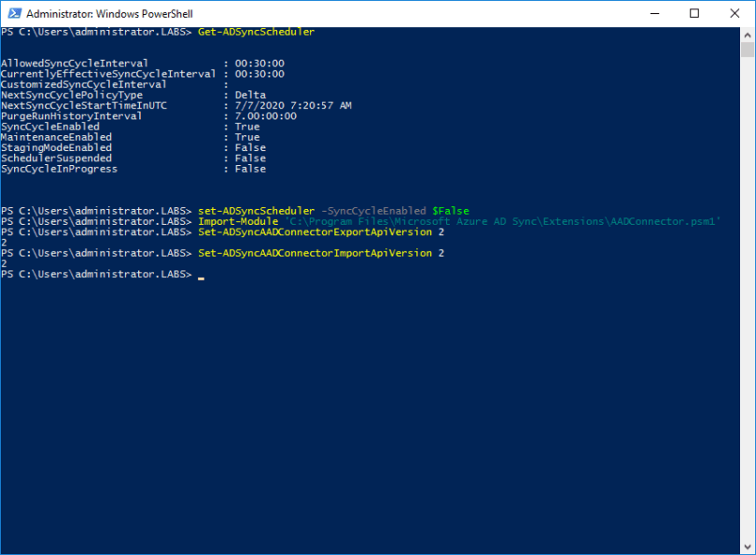Click the SyncCycleEnabled True value
The height and width of the screenshot is (555, 756).
pyautogui.click(x=247, y=126)
